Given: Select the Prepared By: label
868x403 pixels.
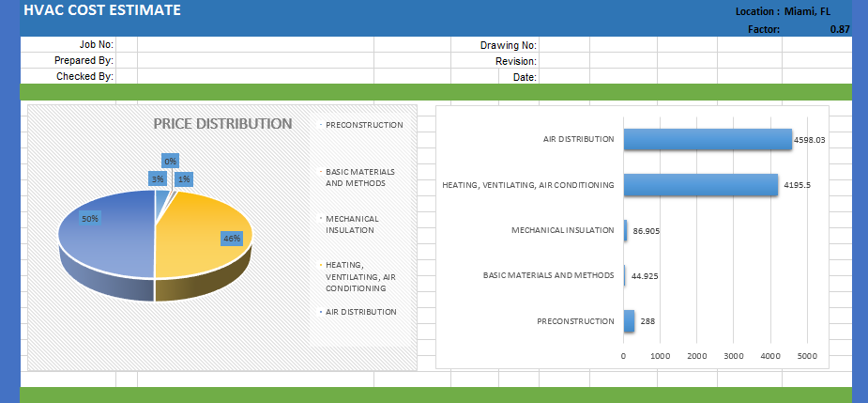Looking at the screenshot, I should [x=84, y=60].
